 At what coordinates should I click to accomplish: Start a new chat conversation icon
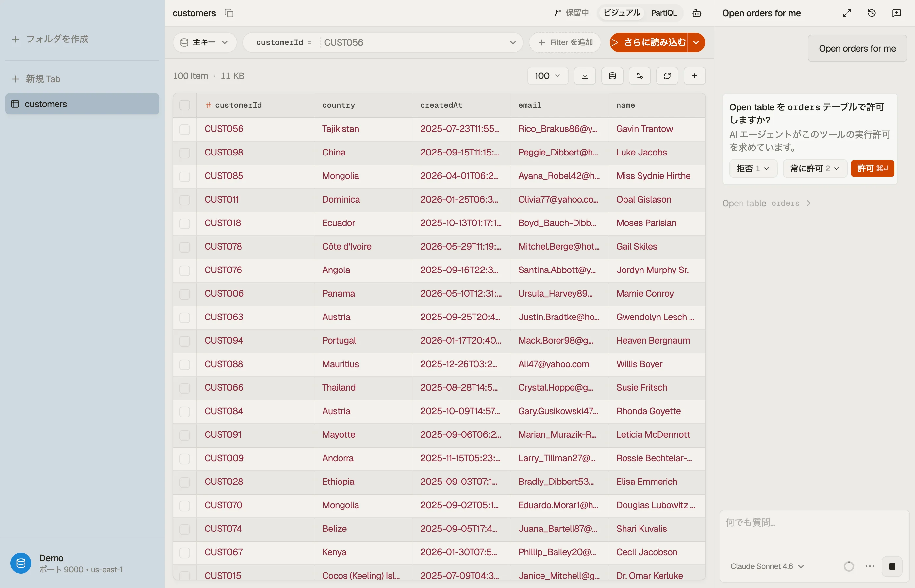click(897, 13)
